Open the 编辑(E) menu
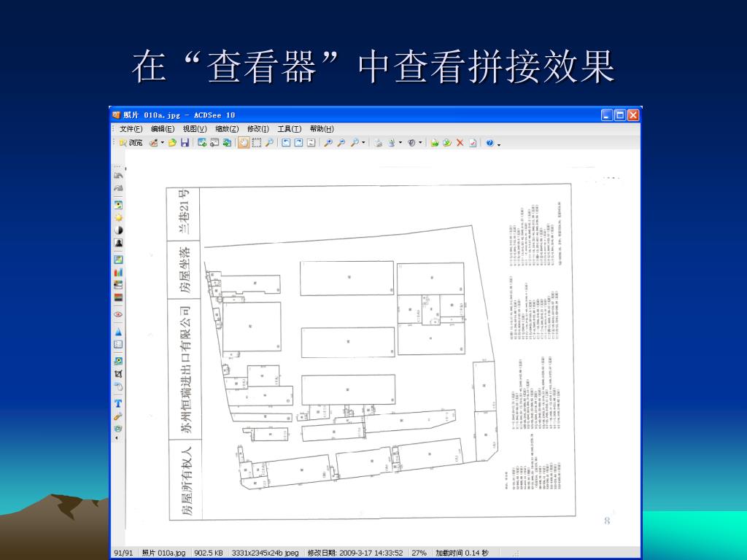This screenshot has height=560, width=747. pos(163,129)
